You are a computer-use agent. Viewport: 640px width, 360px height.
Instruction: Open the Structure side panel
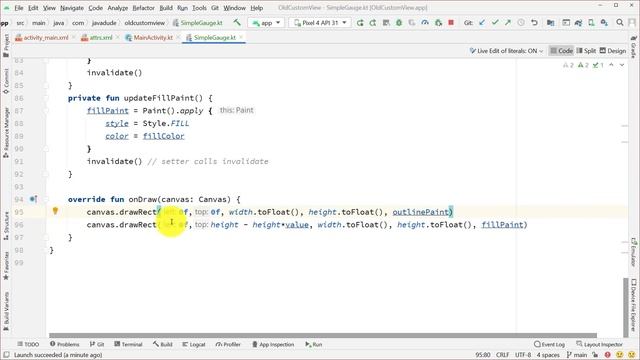point(6,226)
